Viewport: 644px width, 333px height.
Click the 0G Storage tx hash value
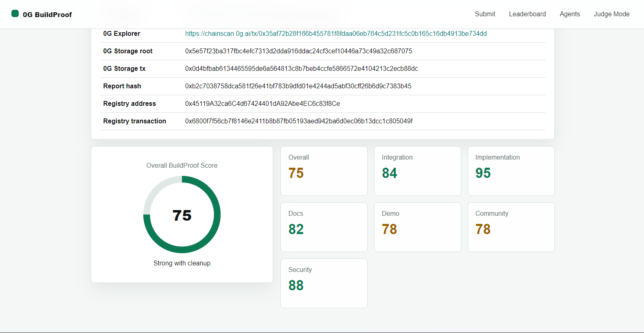coord(301,69)
